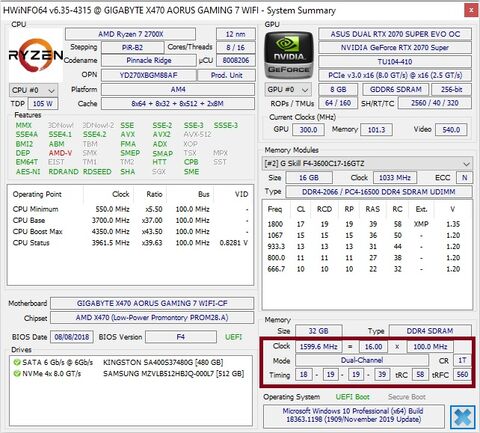Click the blue X close icon at bottom right
Image resolution: width=480 pixels, height=433 pixels.
(x=463, y=417)
